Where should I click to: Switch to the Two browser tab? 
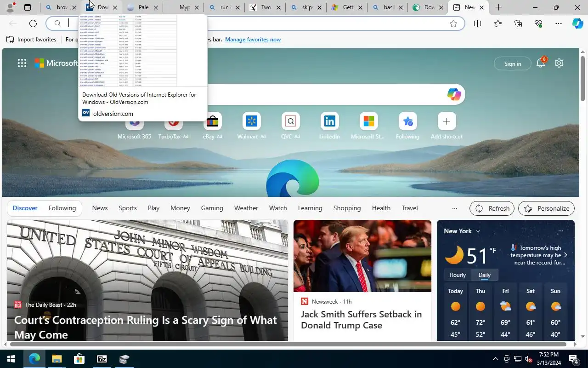[x=266, y=7]
